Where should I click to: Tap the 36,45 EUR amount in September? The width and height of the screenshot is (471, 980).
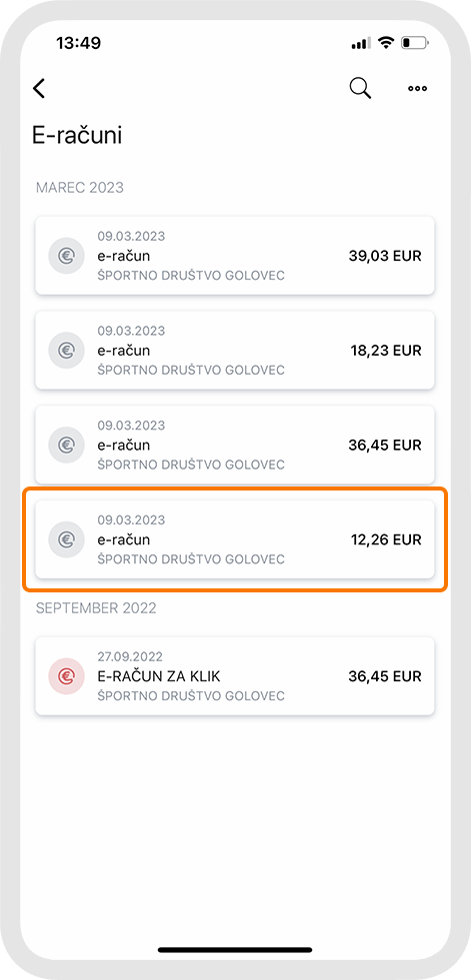click(x=385, y=676)
